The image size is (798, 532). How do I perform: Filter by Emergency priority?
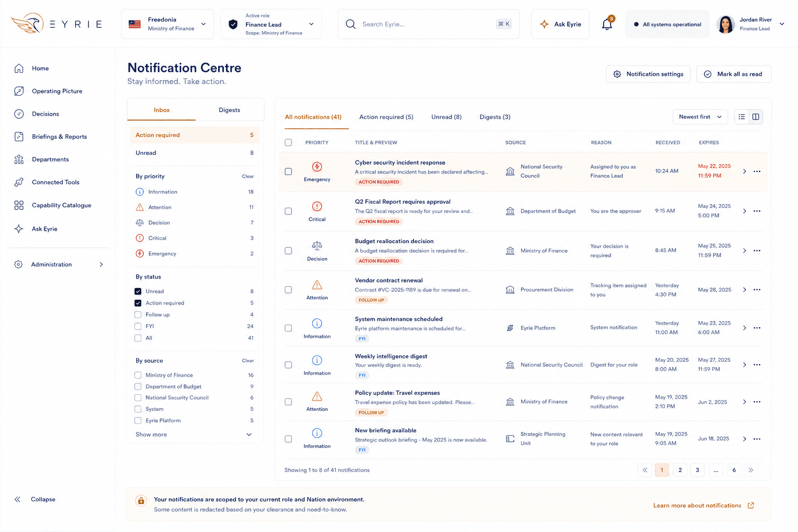(194, 254)
